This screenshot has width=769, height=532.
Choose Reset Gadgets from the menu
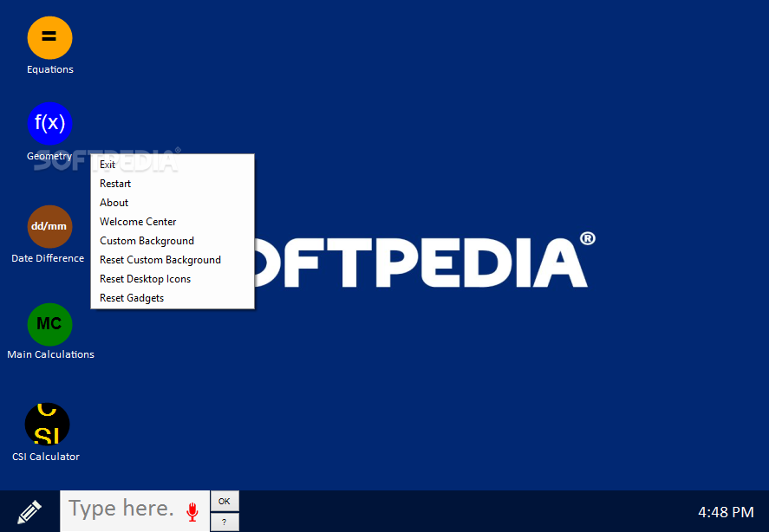tap(173, 299)
